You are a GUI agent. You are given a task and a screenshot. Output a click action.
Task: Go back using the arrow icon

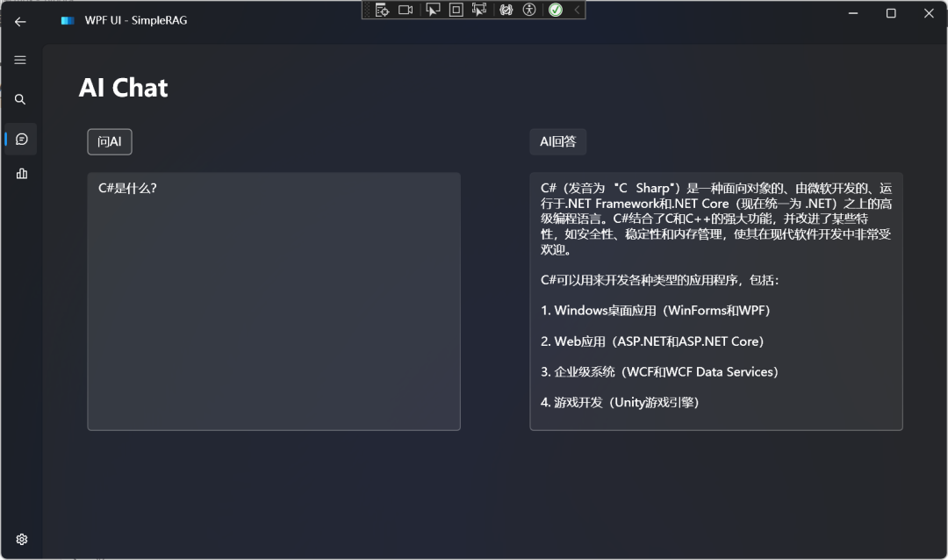tap(20, 22)
